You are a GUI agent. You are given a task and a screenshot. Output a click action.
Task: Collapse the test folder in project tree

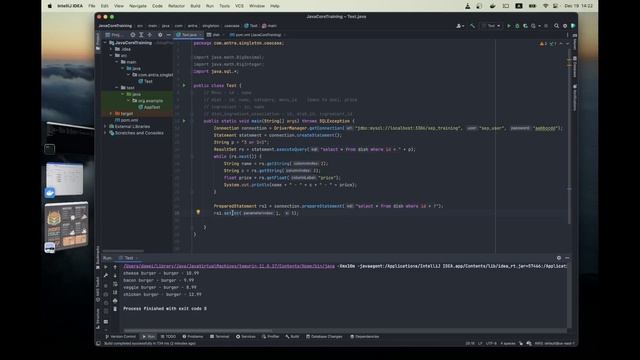pos(117,88)
